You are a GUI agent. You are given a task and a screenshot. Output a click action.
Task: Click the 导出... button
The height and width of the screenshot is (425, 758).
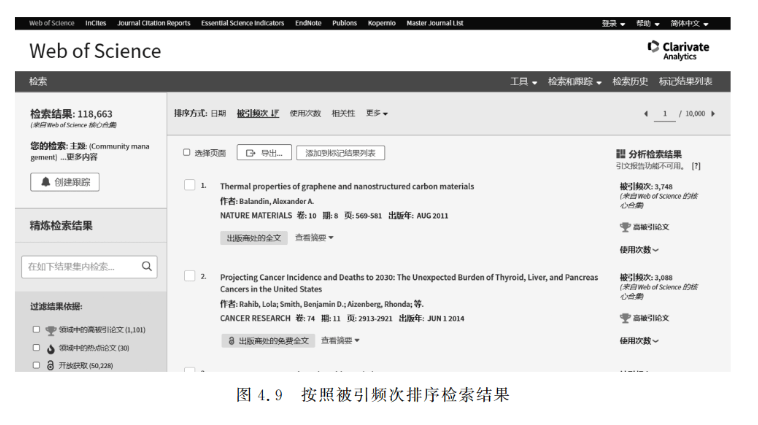click(x=264, y=153)
